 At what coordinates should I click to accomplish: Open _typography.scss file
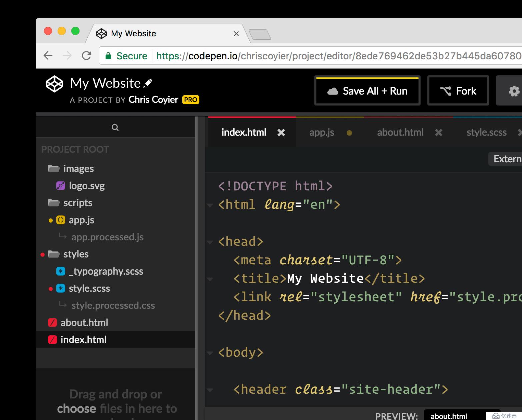[x=106, y=271]
